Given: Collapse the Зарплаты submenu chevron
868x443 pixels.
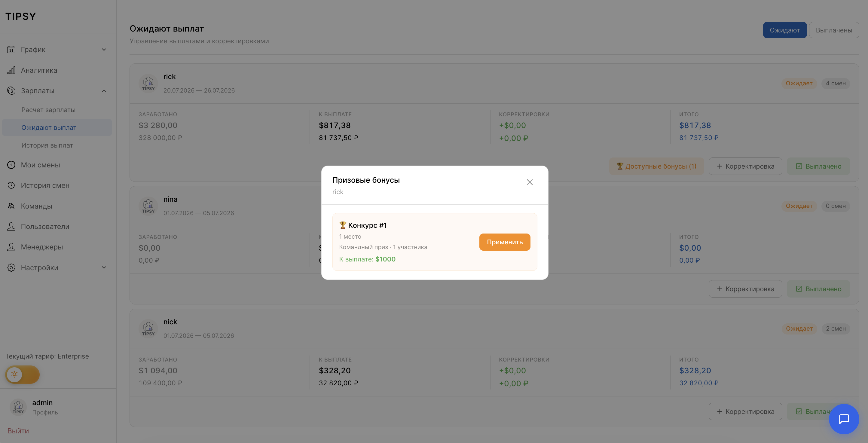Looking at the screenshot, I should click(104, 91).
